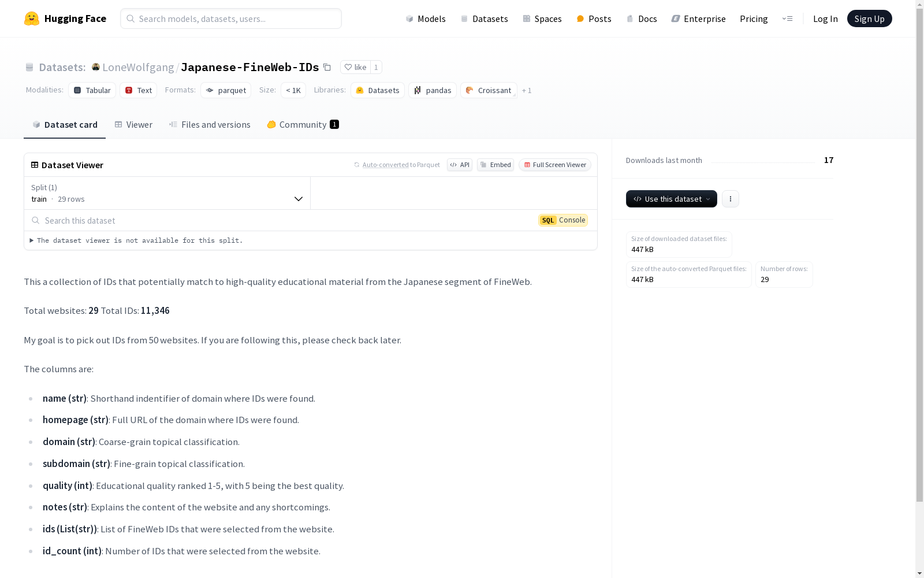Focus the global search models field
924x578 pixels.
[x=231, y=18]
